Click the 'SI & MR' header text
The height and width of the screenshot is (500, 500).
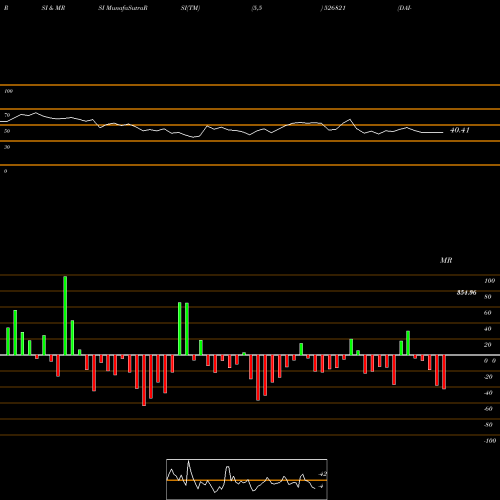coord(53,8)
